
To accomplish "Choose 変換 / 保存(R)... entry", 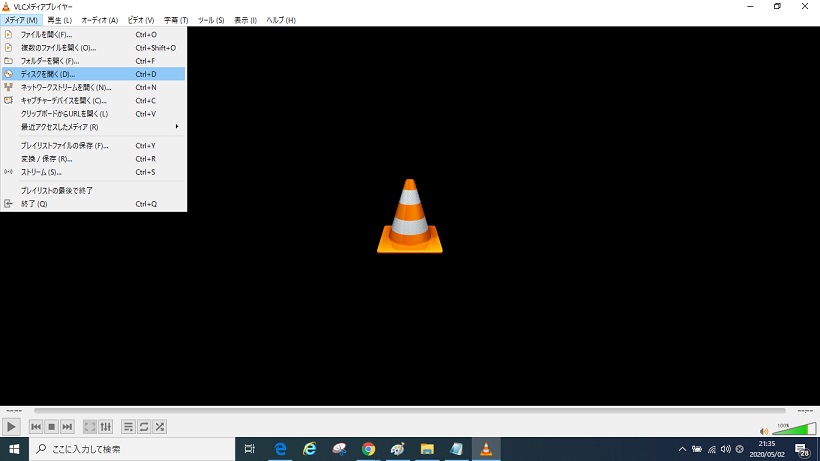I will pyautogui.click(x=94, y=159).
